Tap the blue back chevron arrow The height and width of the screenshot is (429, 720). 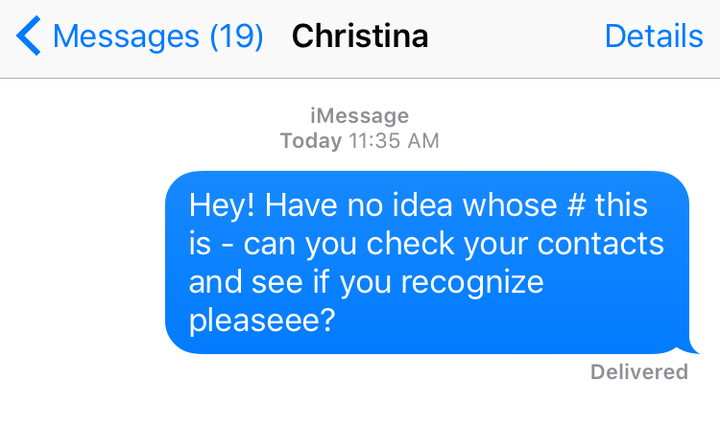point(28,37)
